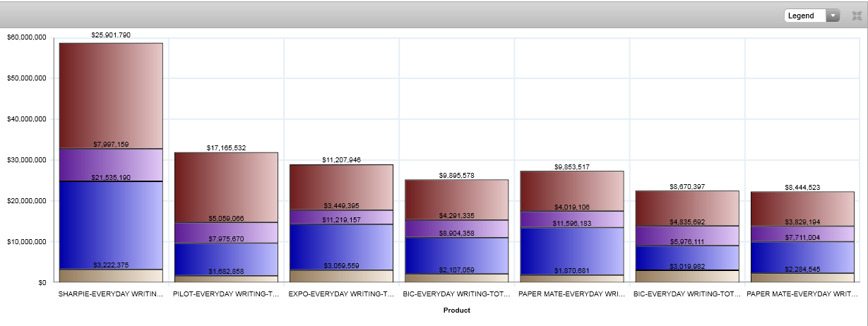
Task: Click the SHARPIE-EVERYDAY WRITING axis label
Action: 111,294
